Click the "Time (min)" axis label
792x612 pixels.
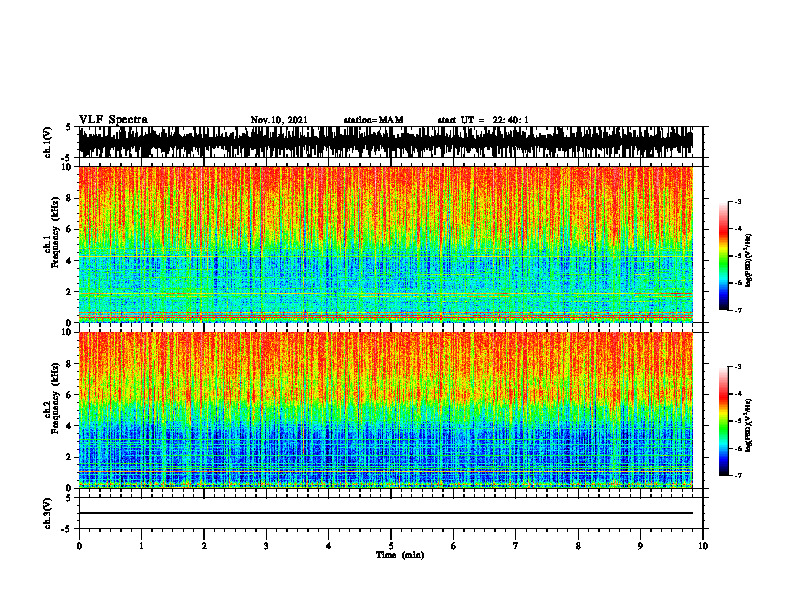400,555
